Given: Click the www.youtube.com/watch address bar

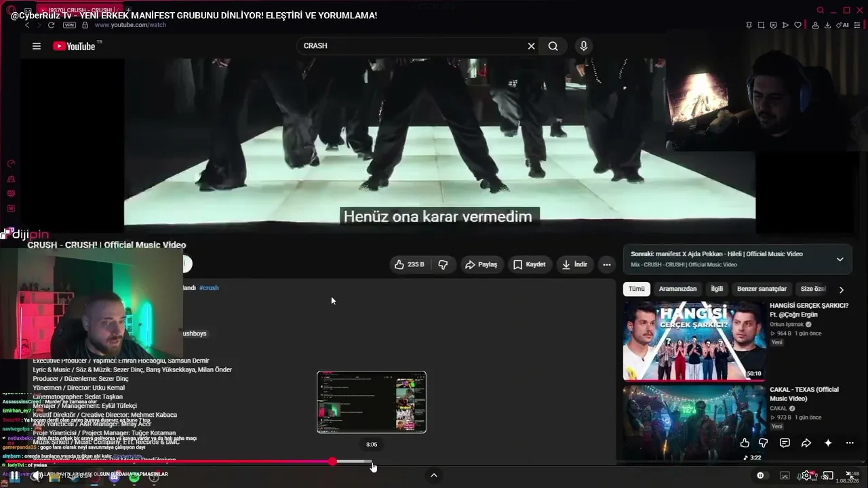Looking at the screenshot, I should [x=130, y=25].
